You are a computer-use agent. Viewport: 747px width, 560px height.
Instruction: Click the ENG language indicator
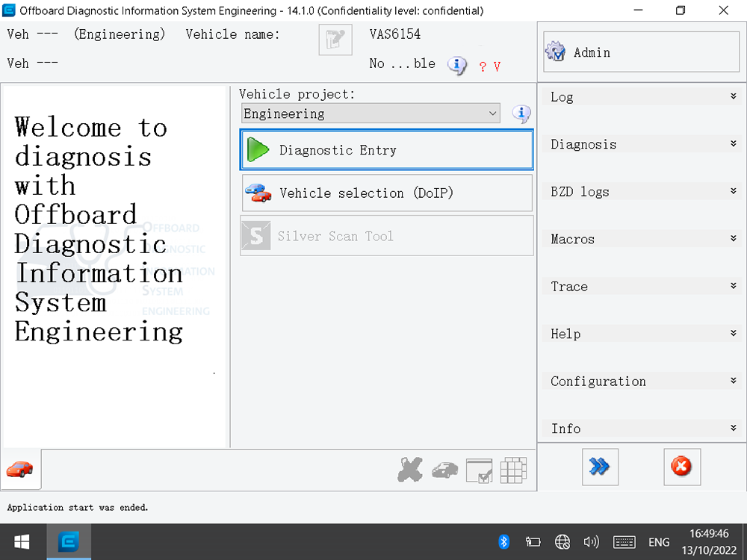659,542
